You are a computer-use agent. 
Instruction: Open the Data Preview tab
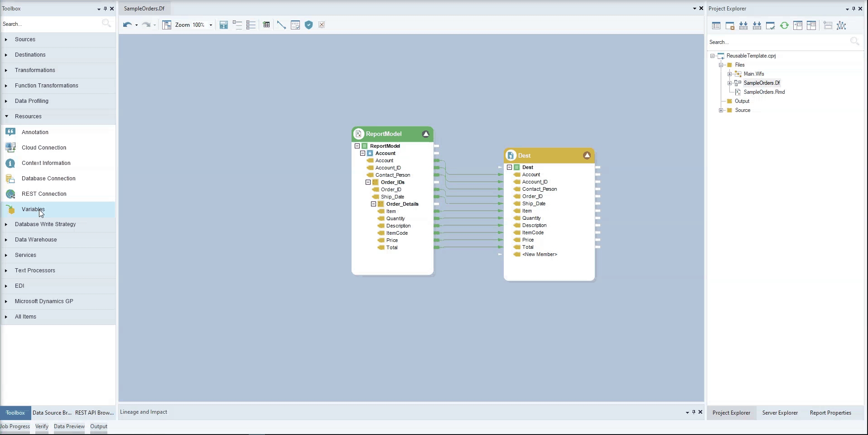tap(69, 426)
